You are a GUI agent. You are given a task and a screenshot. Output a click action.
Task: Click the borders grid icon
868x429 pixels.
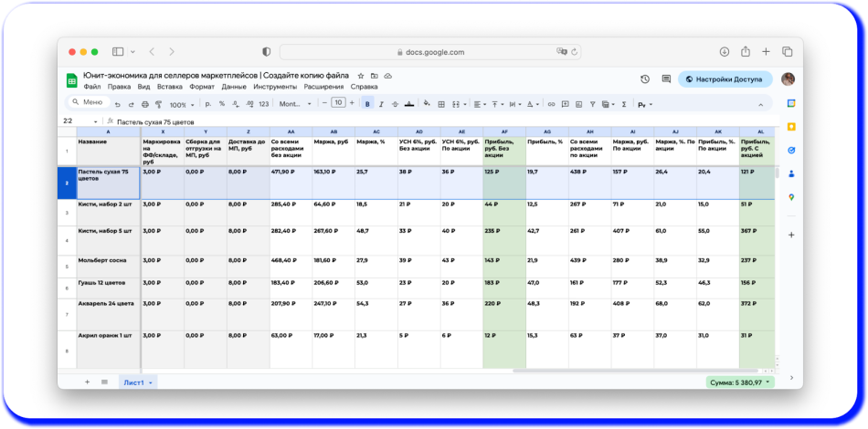[441, 104]
